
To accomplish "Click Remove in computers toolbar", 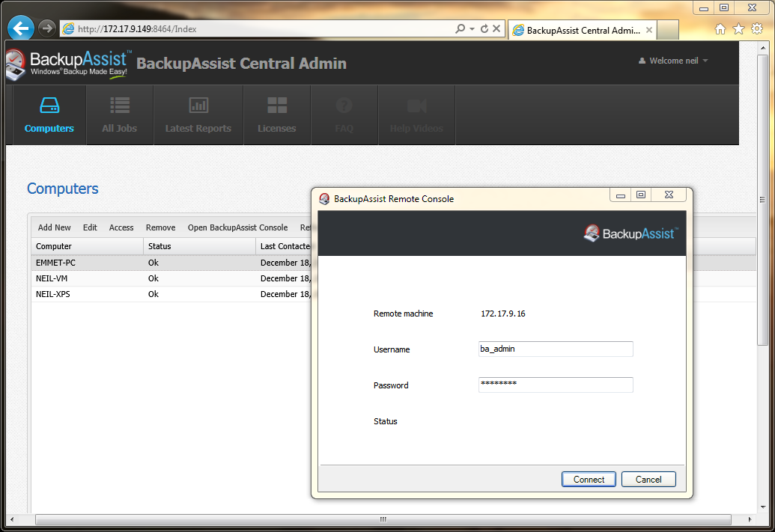I will pyautogui.click(x=161, y=227).
